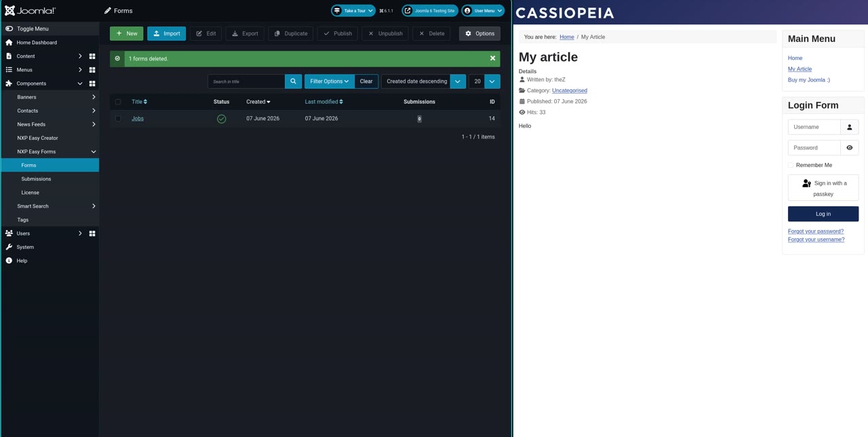Sort by Title column header
Image resolution: width=868 pixels, height=437 pixels.
click(139, 102)
